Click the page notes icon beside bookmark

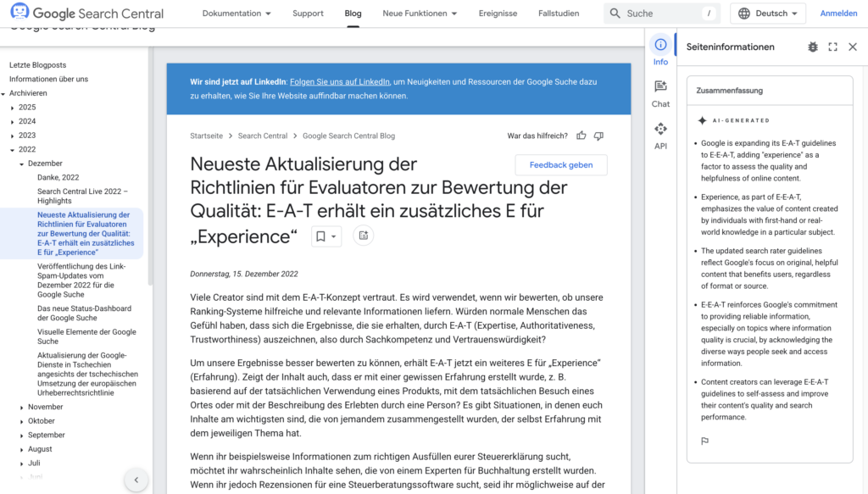coord(363,236)
